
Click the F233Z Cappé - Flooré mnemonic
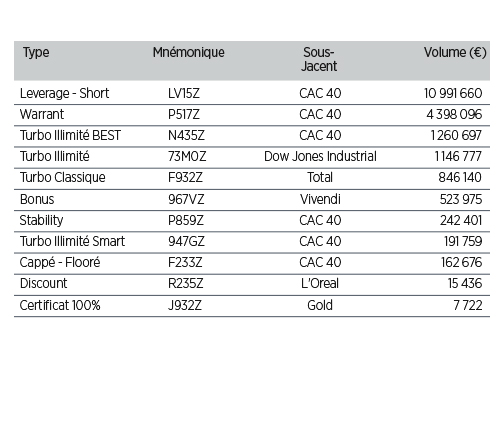185,263
